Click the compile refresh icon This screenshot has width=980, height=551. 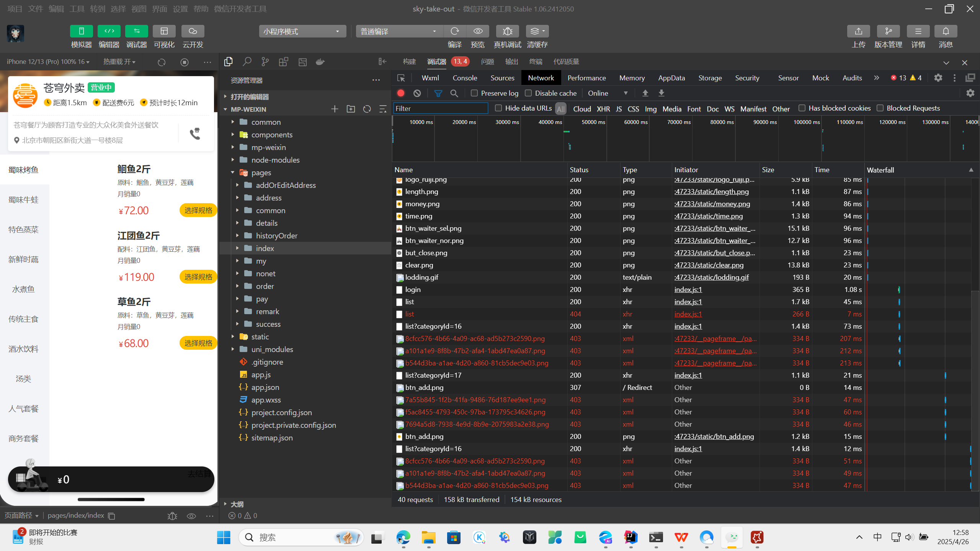(455, 31)
